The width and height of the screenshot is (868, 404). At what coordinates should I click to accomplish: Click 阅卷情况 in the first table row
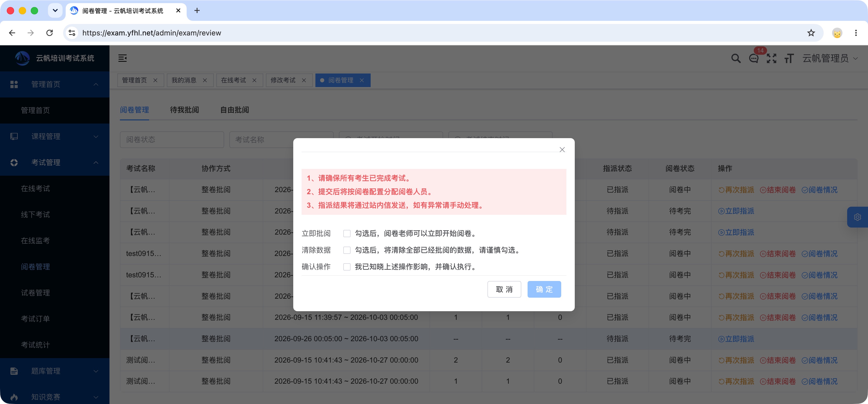tap(820, 190)
